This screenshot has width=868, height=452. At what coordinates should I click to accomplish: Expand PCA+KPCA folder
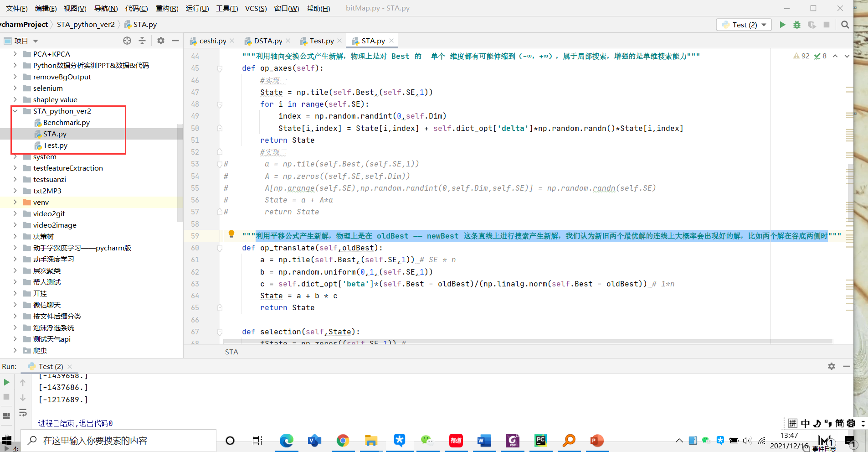[x=15, y=54]
